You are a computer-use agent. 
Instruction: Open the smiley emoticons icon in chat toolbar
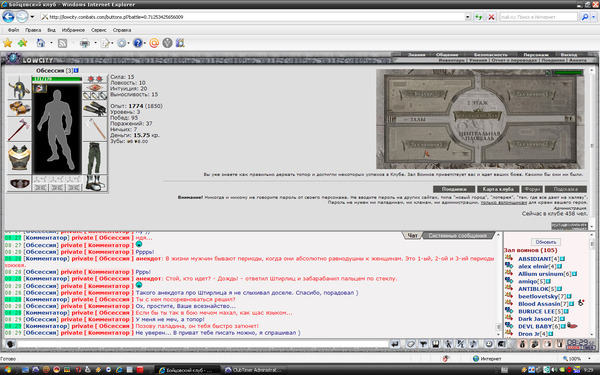coord(489,344)
